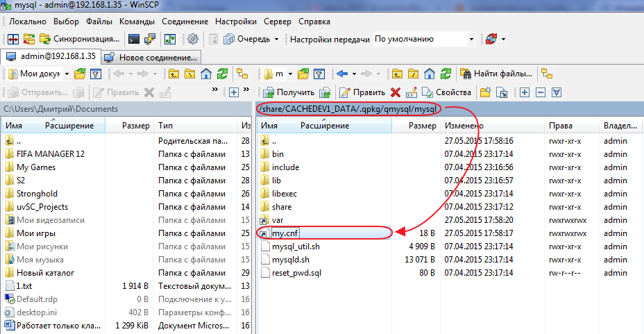
Task: Click the red-blue refresh globe icon
Action: pyautogui.click(x=491, y=39)
